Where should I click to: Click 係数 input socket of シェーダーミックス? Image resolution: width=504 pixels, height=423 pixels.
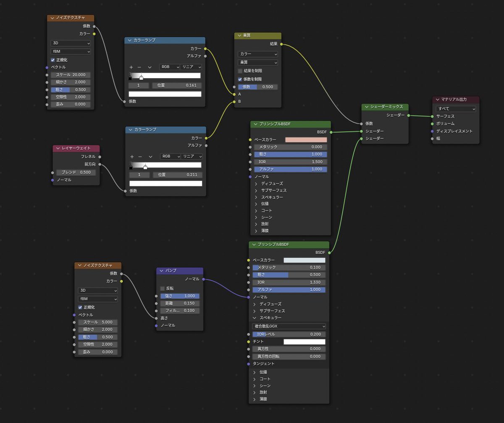tap(362, 124)
